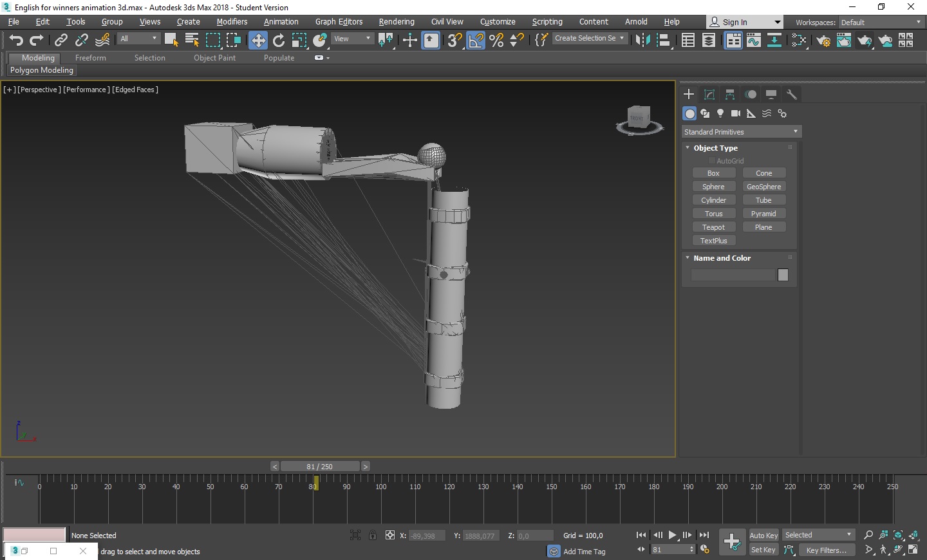This screenshot has height=560, width=927.
Task: Click the current frame spinner arrows
Action: pyautogui.click(x=692, y=550)
